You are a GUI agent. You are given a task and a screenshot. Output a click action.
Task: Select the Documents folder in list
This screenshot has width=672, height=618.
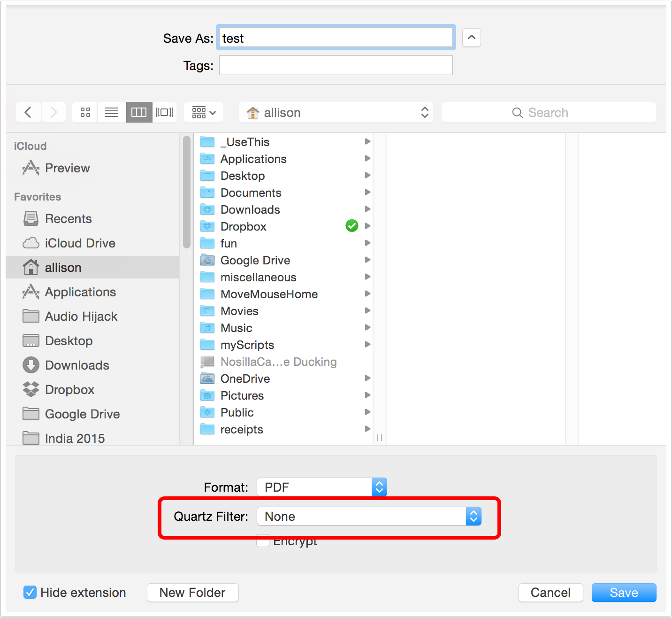[251, 193]
